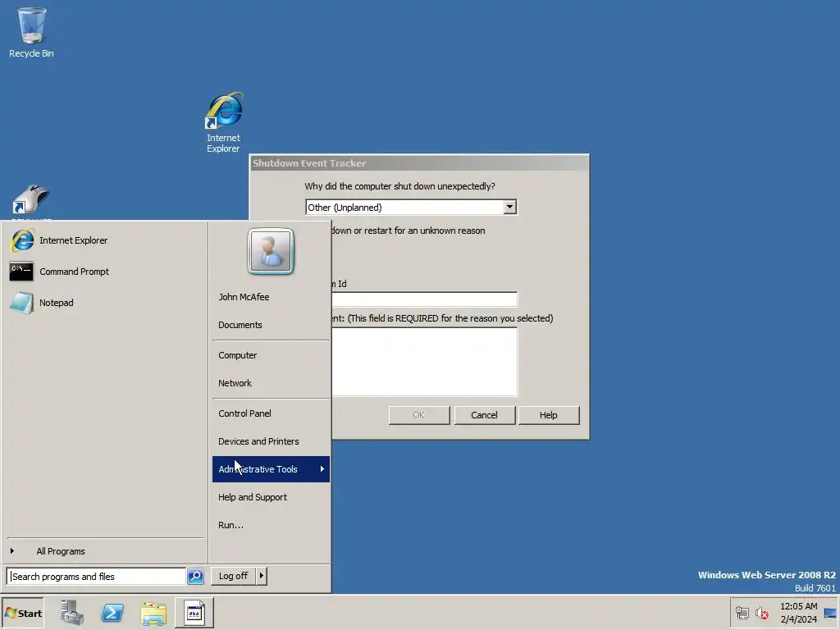Click the Search programs and files box
Viewport: 840px width, 630px height.
click(97, 577)
